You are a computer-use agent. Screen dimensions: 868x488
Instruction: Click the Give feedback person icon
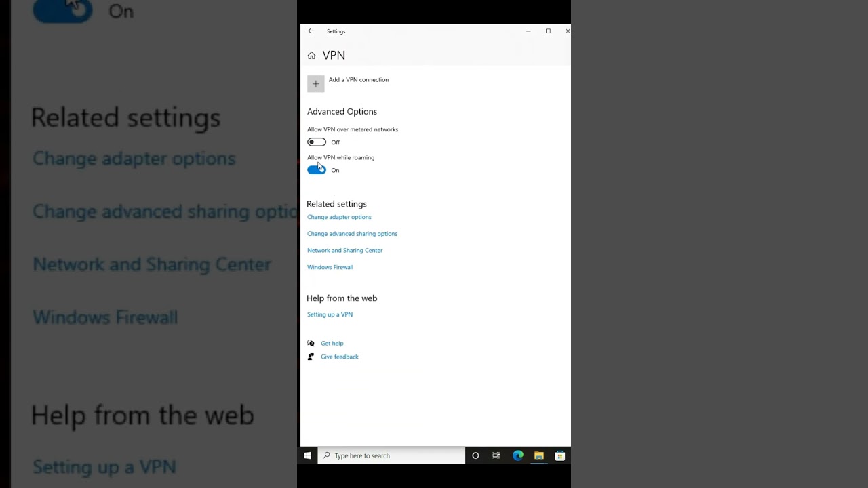click(311, 357)
